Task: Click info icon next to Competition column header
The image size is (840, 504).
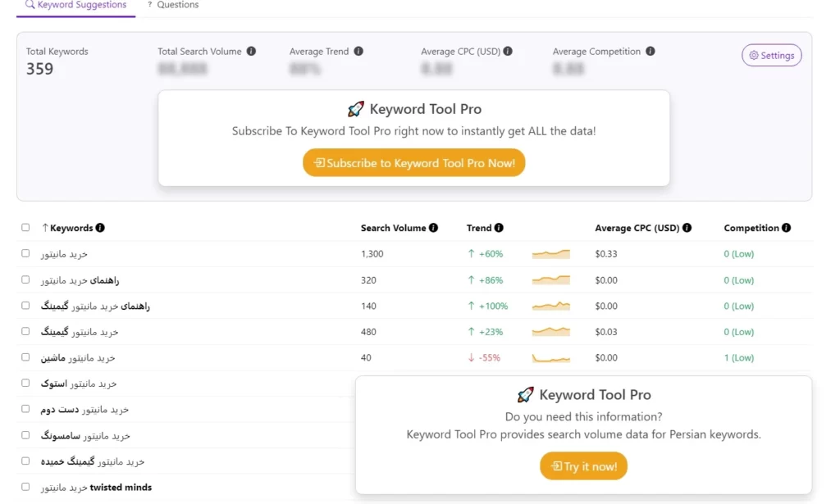Action: 786,228
